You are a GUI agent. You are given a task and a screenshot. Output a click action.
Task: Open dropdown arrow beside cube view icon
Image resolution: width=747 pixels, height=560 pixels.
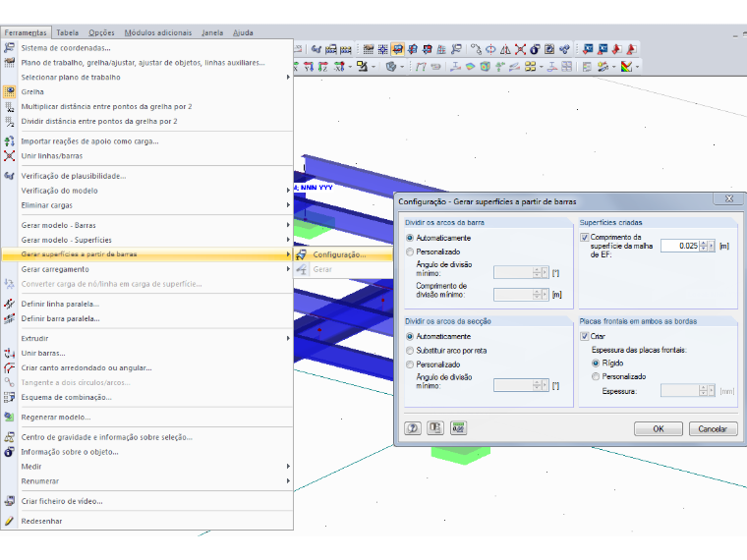coord(402,67)
